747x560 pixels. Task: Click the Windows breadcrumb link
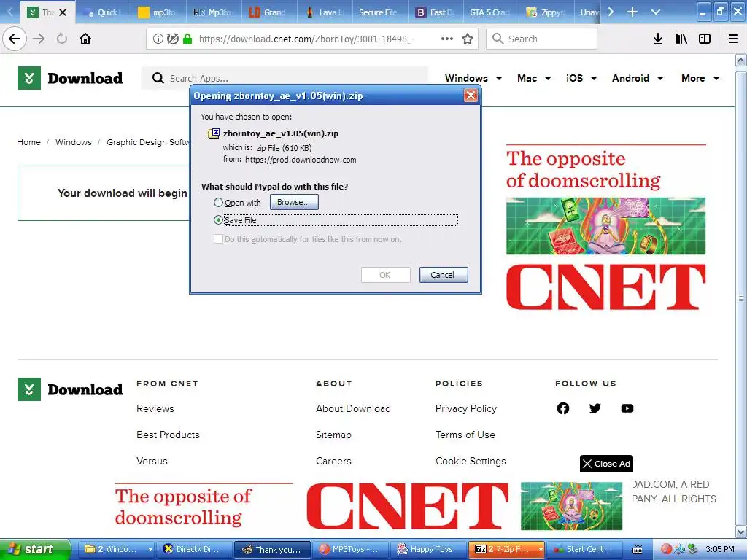coord(74,142)
